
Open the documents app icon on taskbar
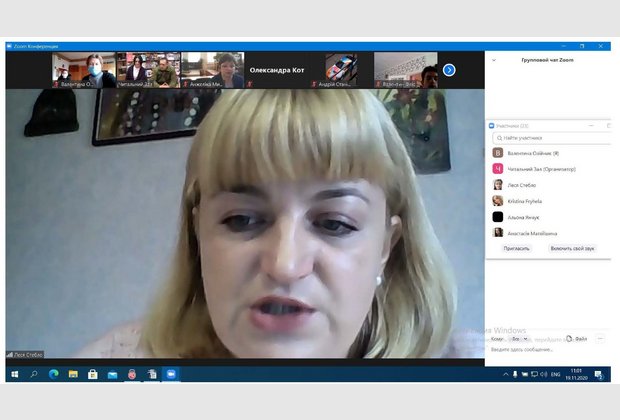tap(152, 374)
